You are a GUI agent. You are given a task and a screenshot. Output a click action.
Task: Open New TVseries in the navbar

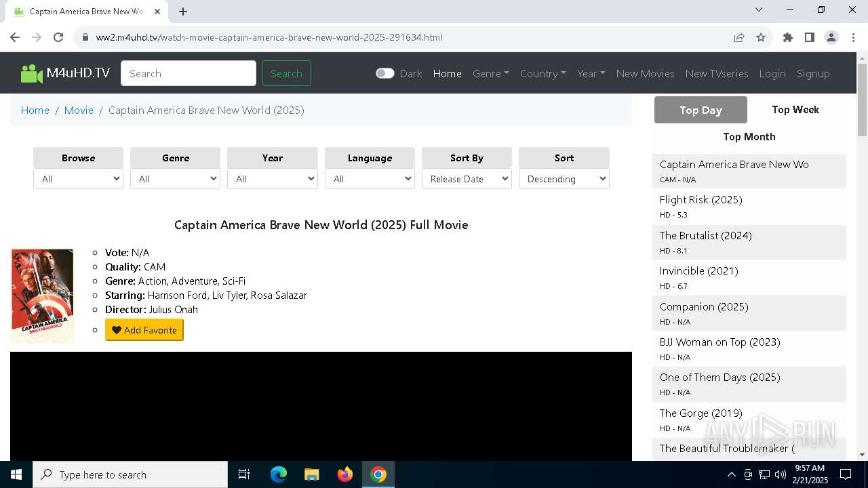(x=717, y=73)
